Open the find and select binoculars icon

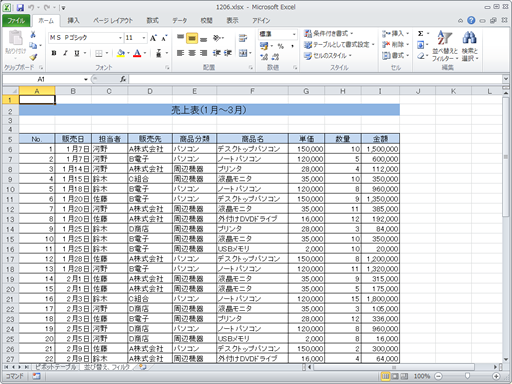470,46
